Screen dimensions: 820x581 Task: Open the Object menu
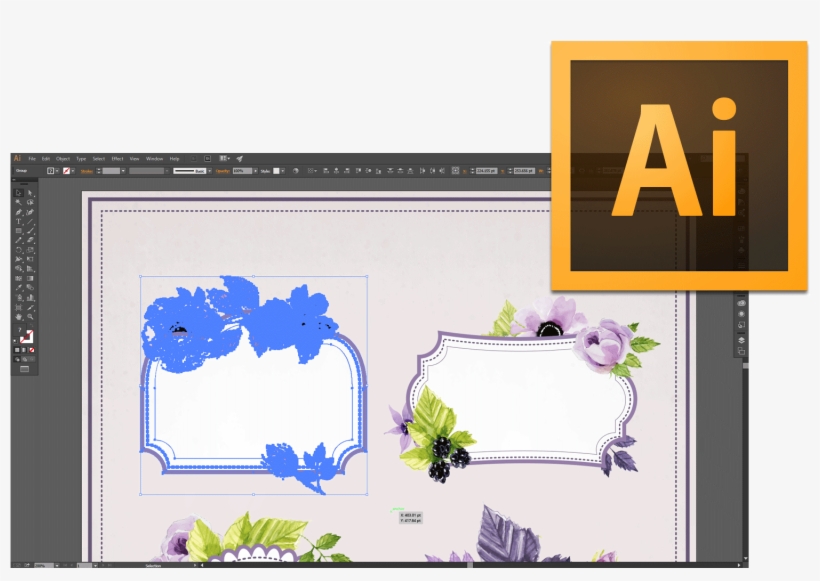63,158
